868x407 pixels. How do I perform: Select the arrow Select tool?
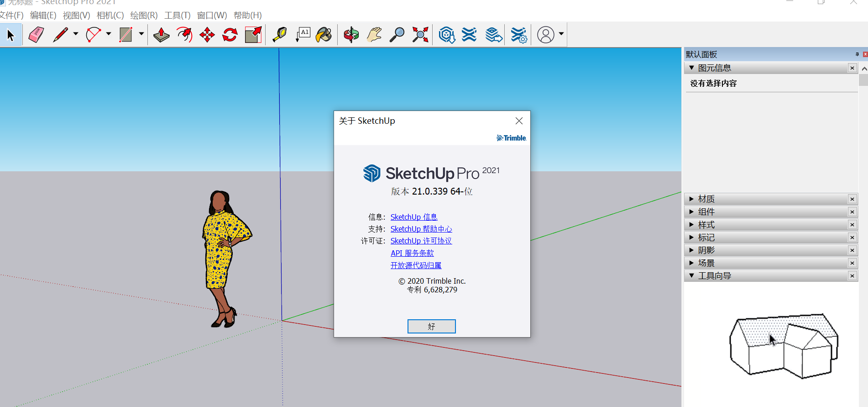(10, 35)
